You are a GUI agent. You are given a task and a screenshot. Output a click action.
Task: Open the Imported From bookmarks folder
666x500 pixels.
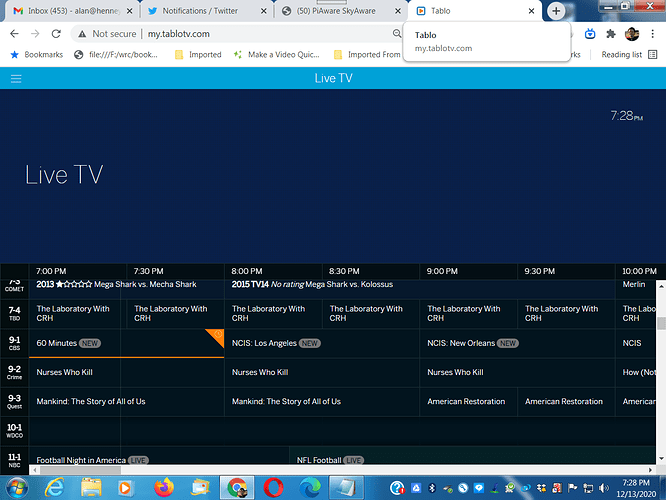(367, 54)
